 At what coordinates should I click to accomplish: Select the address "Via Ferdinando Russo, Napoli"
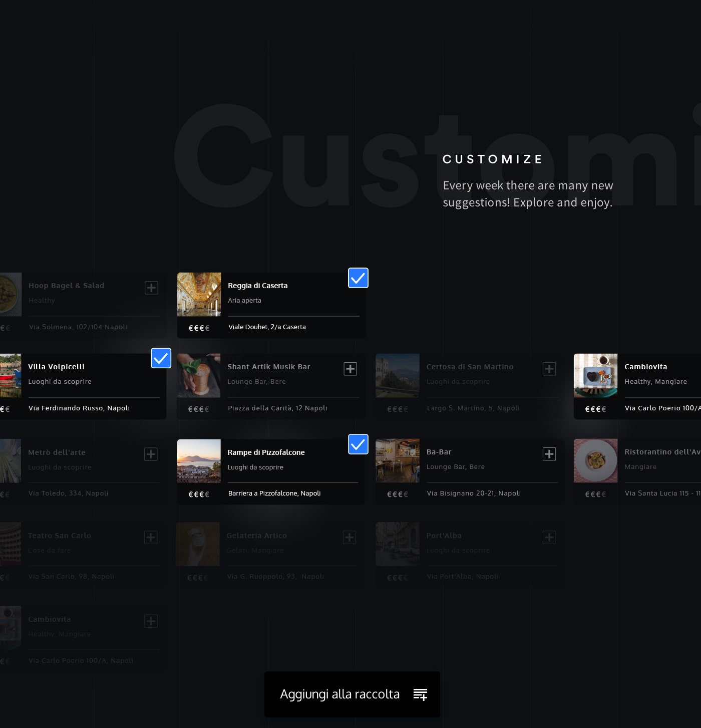click(79, 408)
